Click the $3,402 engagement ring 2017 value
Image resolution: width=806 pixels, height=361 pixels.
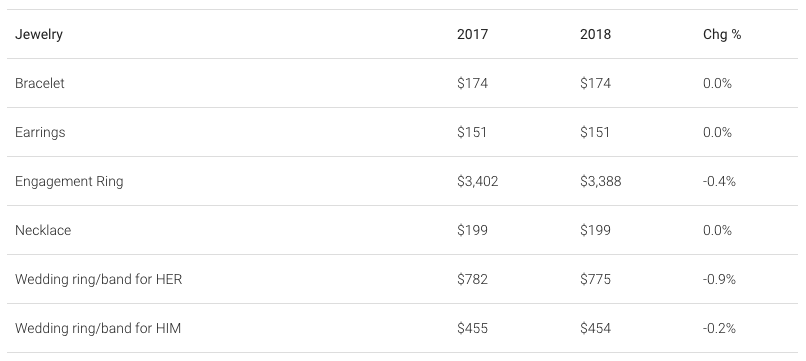pyautogui.click(x=478, y=182)
